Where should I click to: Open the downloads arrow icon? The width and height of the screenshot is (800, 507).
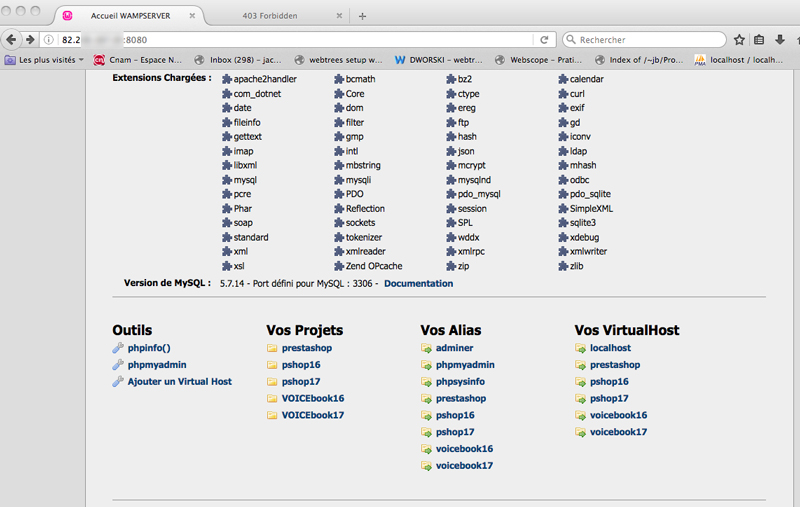[x=780, y=40]
